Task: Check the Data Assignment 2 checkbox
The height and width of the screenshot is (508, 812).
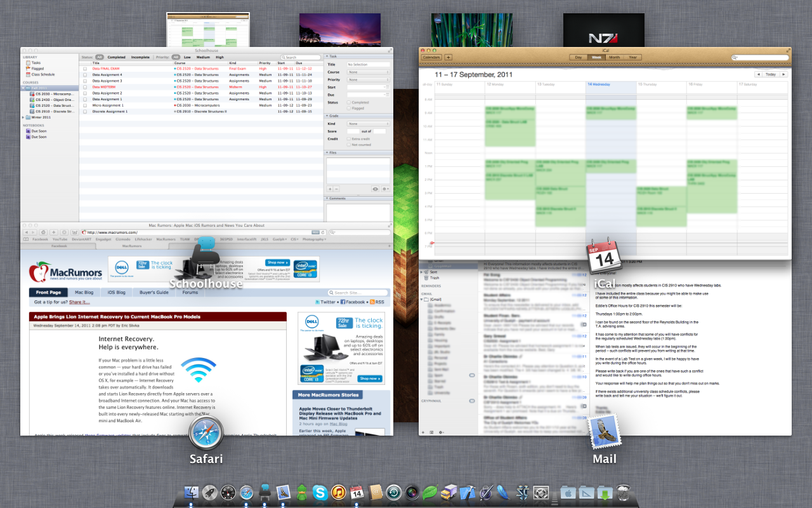Action: coord(85,93)
